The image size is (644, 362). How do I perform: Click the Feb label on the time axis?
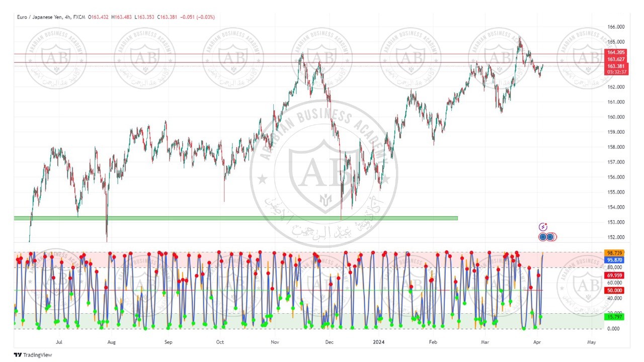point(432,342)
